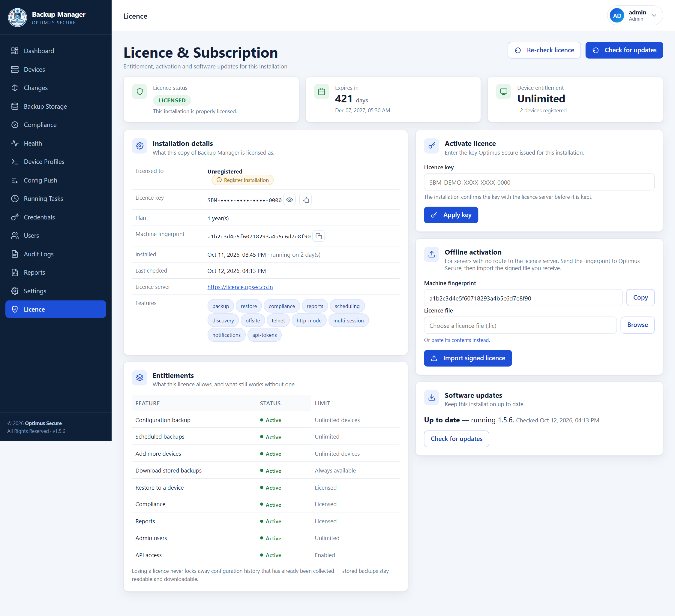
Task: Reveal the masked licence key with eye icon
Action: tap(289, 200)
